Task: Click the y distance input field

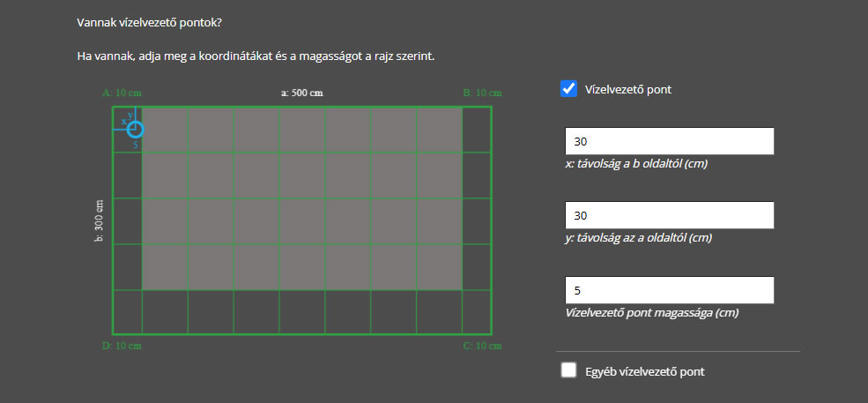Action: (669, 215)
